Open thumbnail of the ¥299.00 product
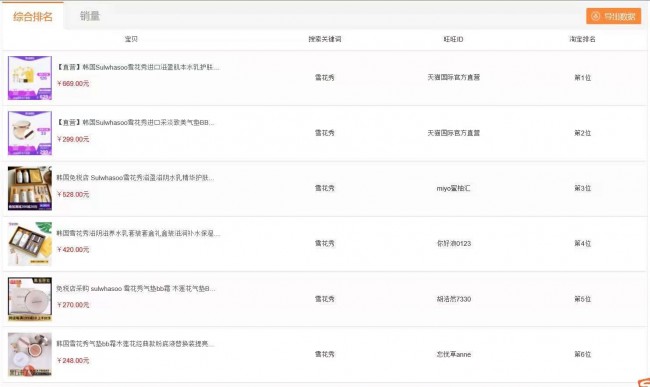This screenshot has width=650, height=387. (x=30, y=133)
